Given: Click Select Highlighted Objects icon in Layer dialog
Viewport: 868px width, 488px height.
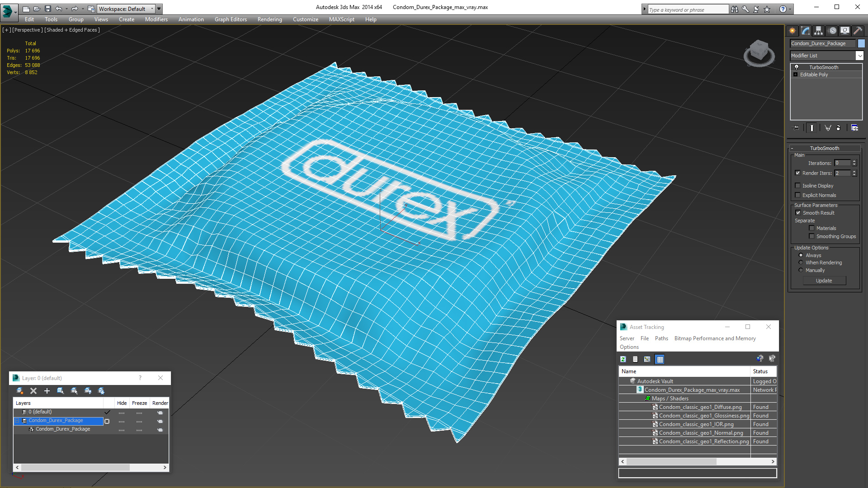Looking at the screenshot, I should [61, 391].
